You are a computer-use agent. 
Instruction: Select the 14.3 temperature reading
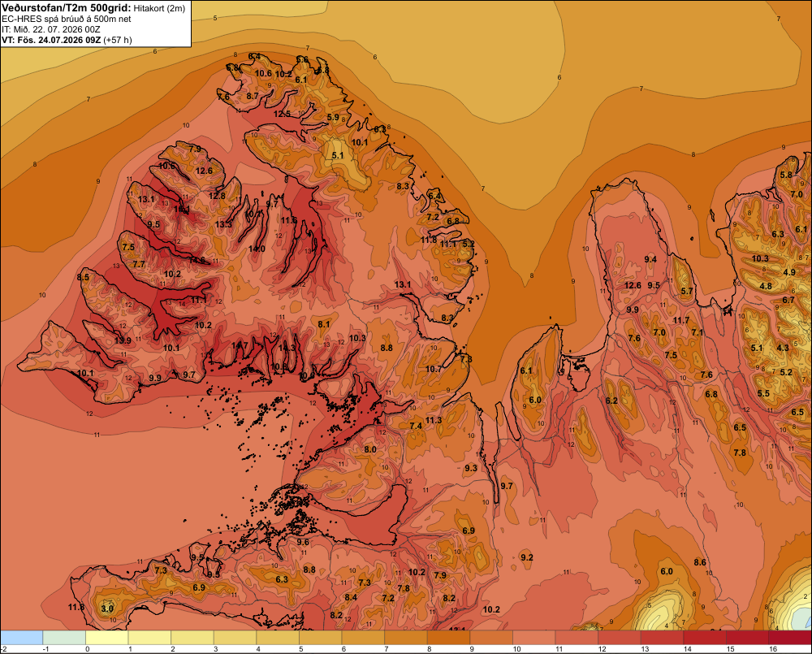coord(287,348)
